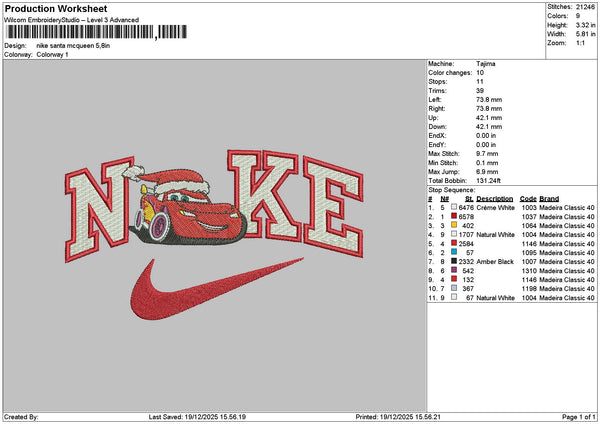Click the Crème White swatch in row 1

(x=454, y=207)
